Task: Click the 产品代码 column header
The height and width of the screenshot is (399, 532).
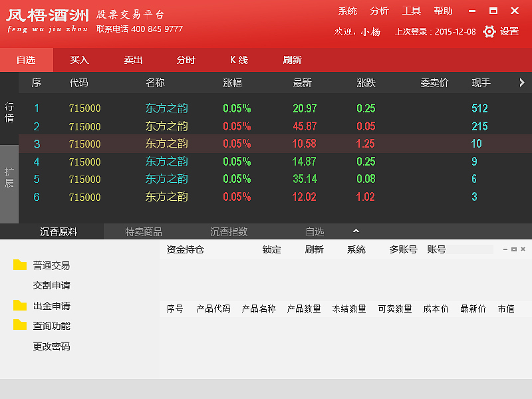Action: pyautogui.click(x=213, y=309)
